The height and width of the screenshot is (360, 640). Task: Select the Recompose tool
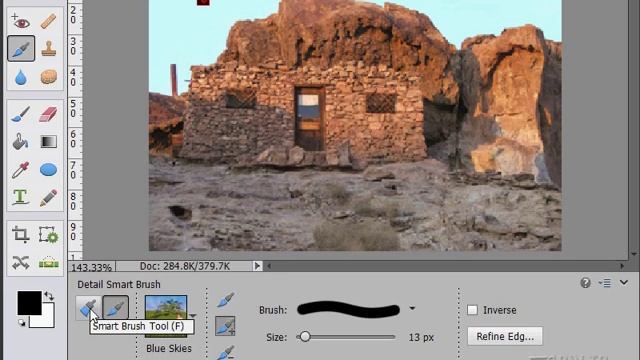point(49,235)
